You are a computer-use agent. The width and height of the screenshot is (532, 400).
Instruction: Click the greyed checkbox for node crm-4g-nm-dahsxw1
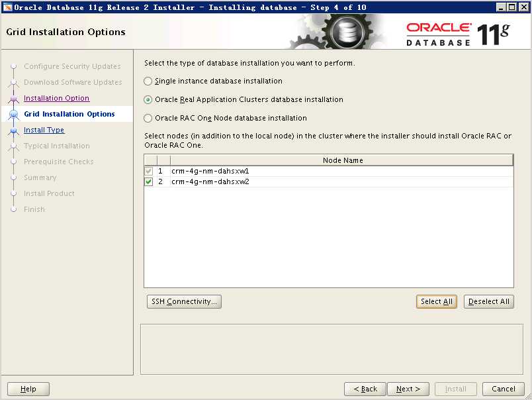click(149, 171)
